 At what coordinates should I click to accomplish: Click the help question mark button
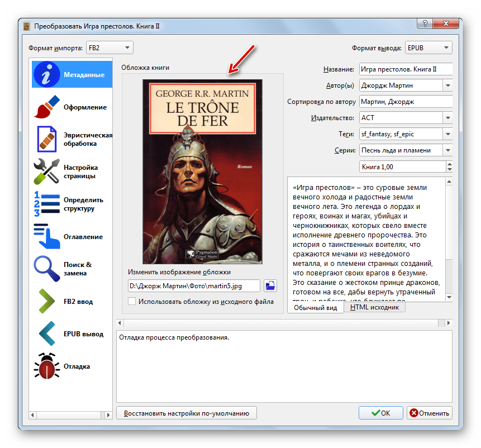pos(425,23)
